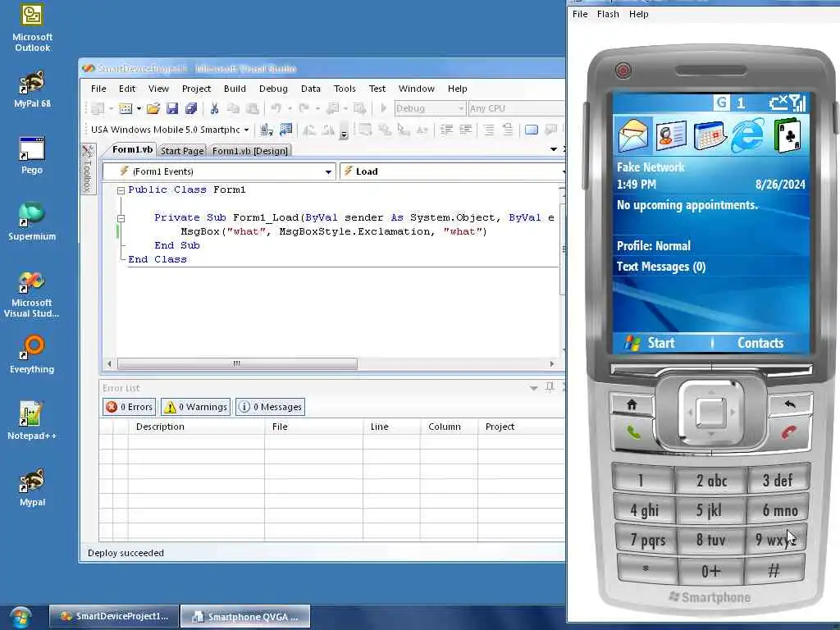Image resolution: width=840 pixels, height=630 pixels.
Task: Click the # key on phone keypad
Action: [774, 570]
